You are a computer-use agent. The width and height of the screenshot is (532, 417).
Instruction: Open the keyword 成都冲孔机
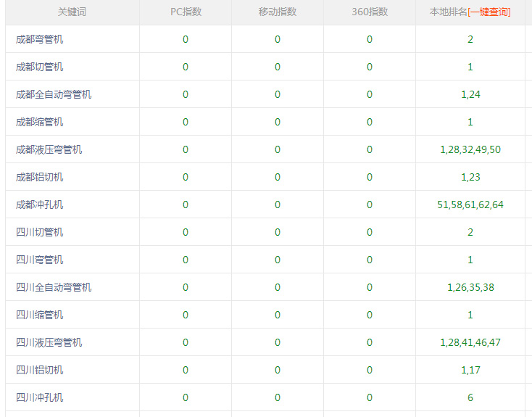tap(40, 205)
